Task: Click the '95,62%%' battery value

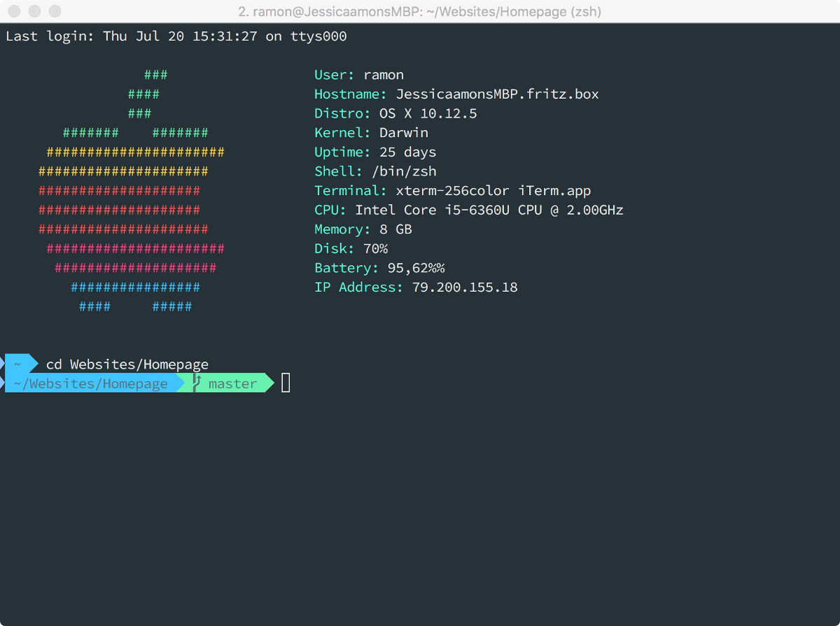Action: 416,268
